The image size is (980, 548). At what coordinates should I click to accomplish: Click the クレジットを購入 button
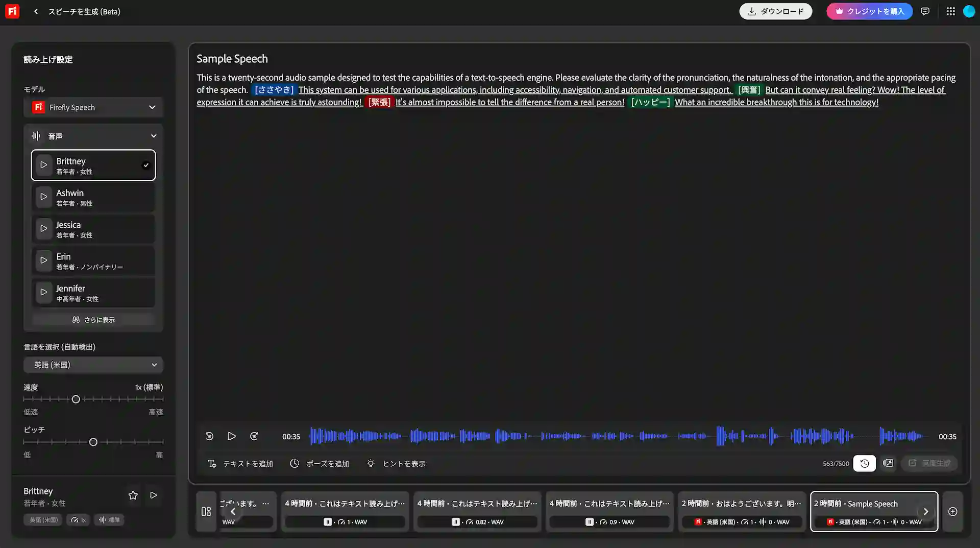click(x=869, y=11)
